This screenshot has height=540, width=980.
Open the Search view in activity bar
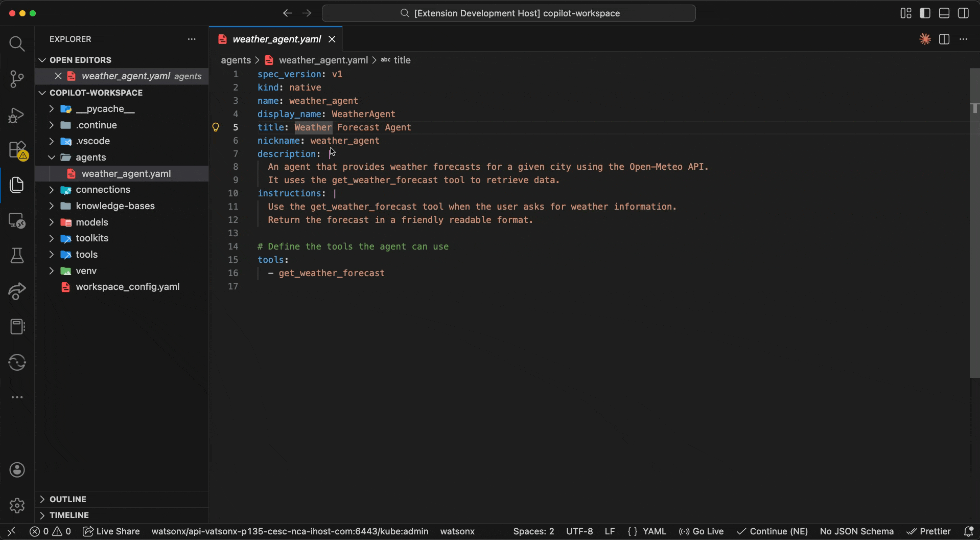[x=17, y=44]
